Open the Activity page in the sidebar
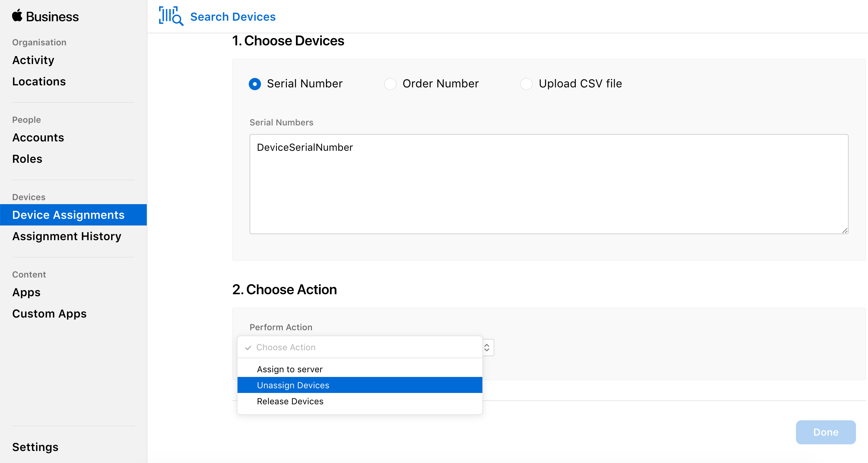This screenshot has height=463, width=868. [x=33, y=60]
